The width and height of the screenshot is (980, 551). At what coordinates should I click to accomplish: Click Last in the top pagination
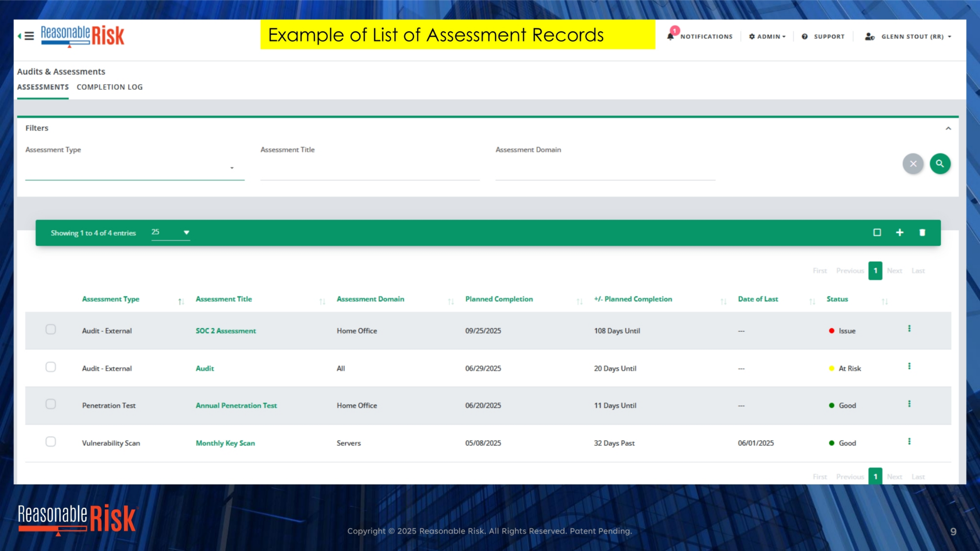[x=918, y=271]
